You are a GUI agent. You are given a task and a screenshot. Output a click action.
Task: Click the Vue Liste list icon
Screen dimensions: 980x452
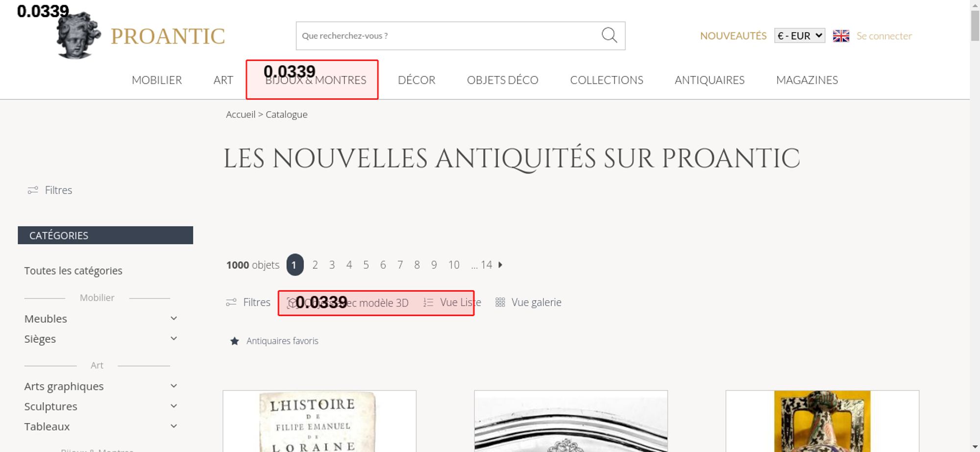coord(428,303)
